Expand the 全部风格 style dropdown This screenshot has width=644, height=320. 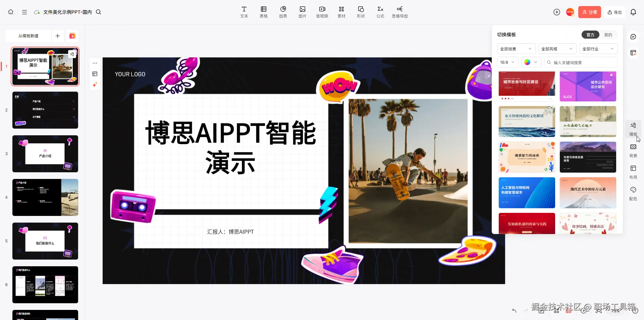pos(557,49)
